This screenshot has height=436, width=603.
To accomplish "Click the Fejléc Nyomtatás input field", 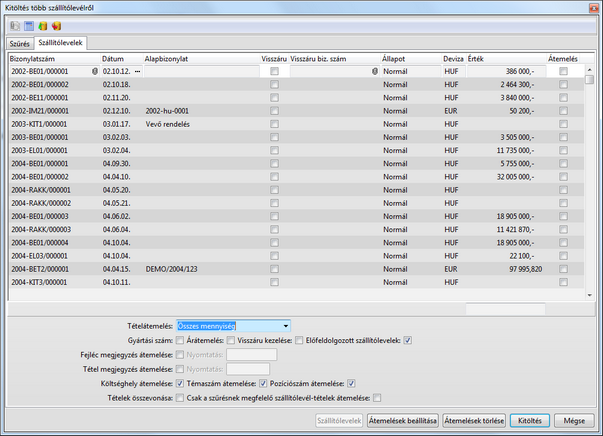I will 252,355.
